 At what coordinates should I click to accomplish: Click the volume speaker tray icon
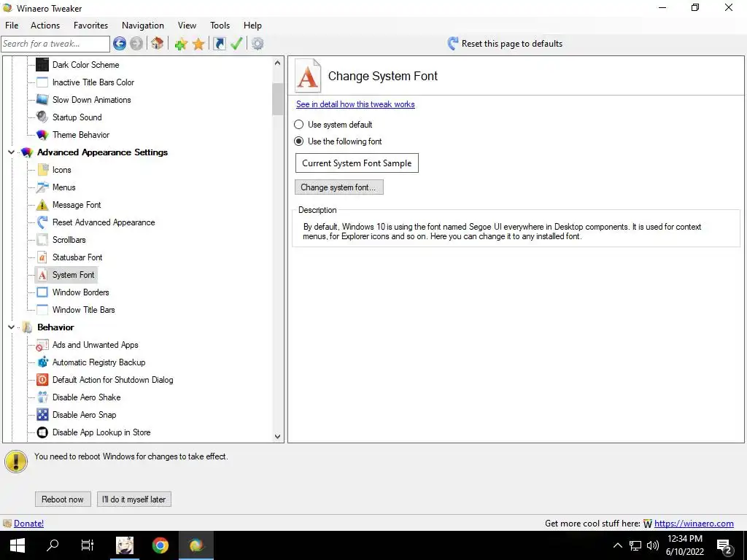653,545
